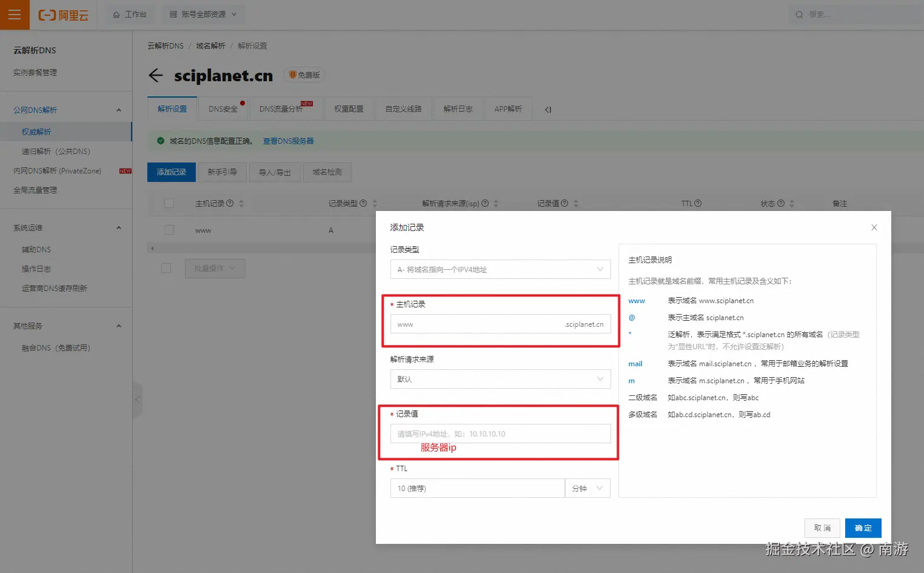Screen dimensions: 924x573
Task: Click help icon next to 记录值 column
Action: 564,203
